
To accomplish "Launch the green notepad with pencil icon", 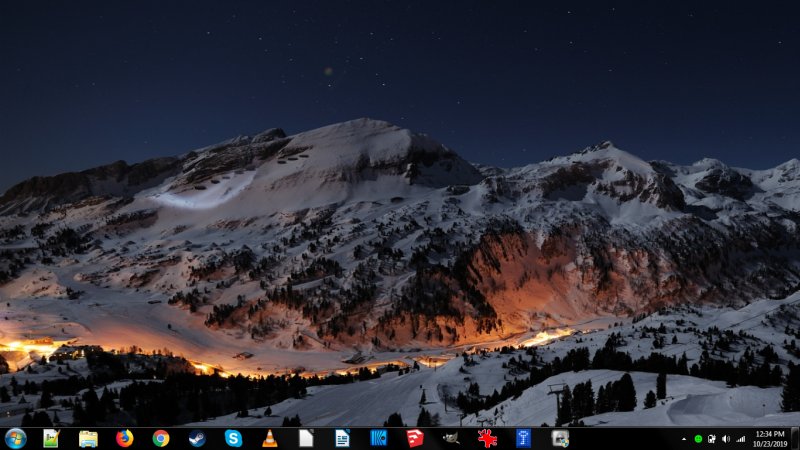I will pos(51,438).
